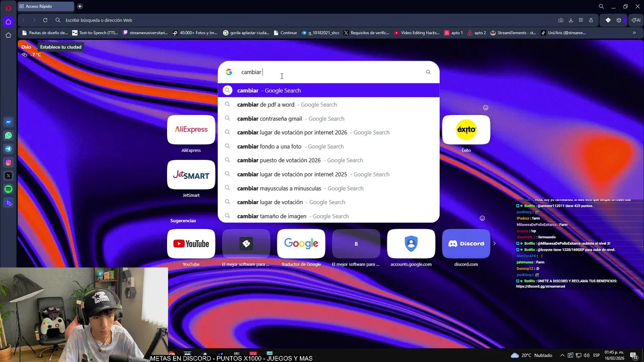
Task: Open the smiley icon beside Sugerencias row
Action: (482, 218)
